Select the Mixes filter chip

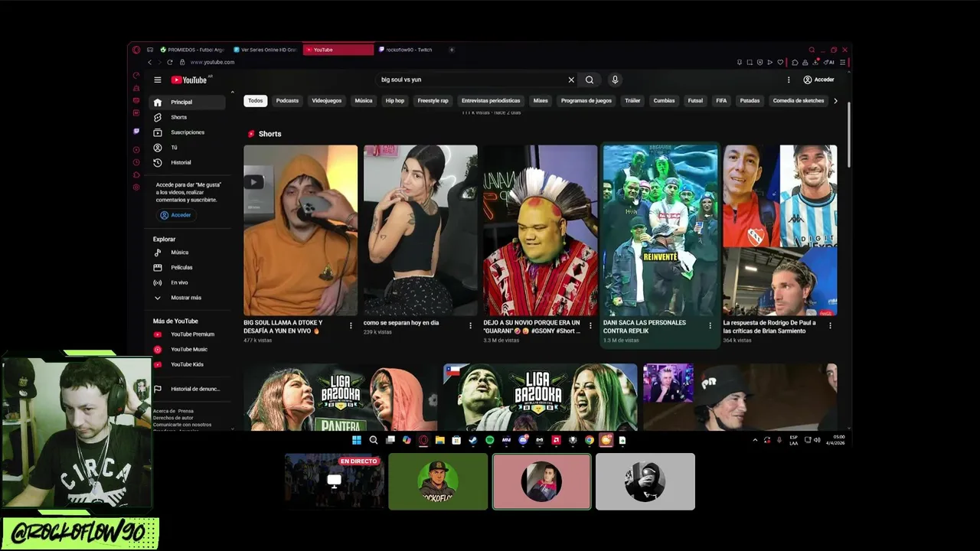541,100
